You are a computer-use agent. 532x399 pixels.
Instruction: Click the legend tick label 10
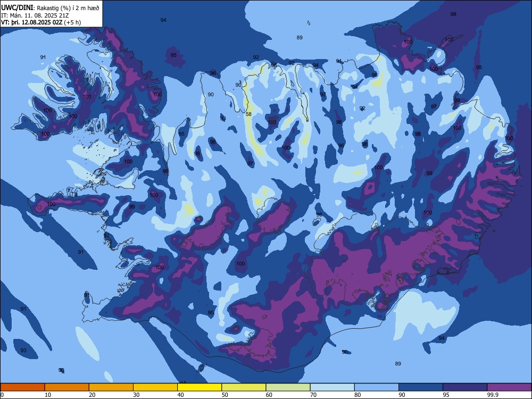[x=48, y=395]
